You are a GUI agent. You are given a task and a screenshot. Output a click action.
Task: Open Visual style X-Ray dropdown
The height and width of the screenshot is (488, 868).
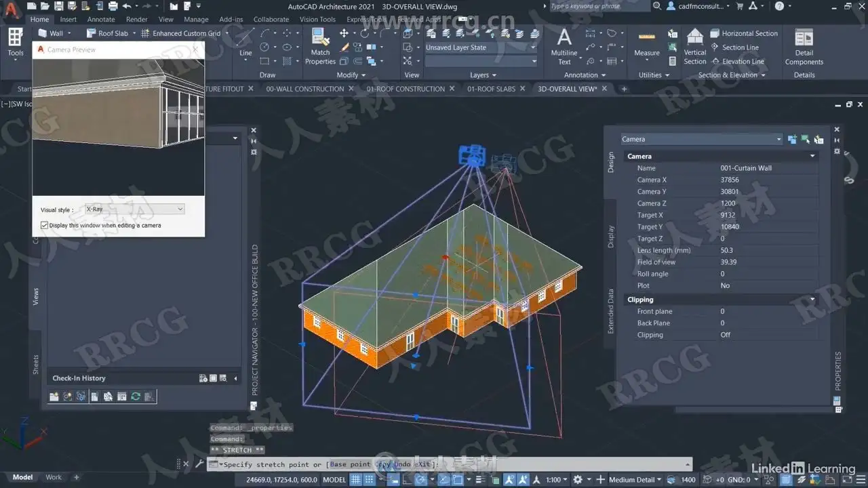(134, 209)
